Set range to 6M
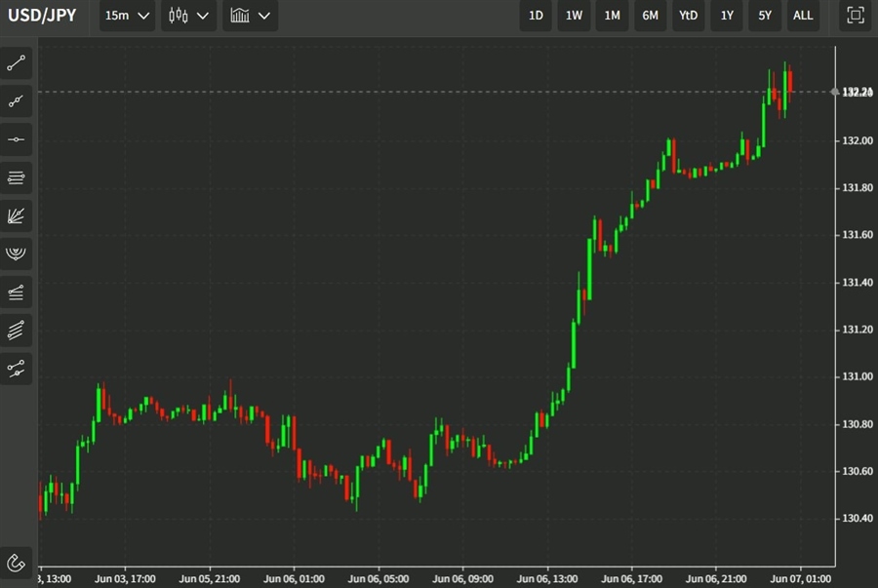 tap(650, 15)
